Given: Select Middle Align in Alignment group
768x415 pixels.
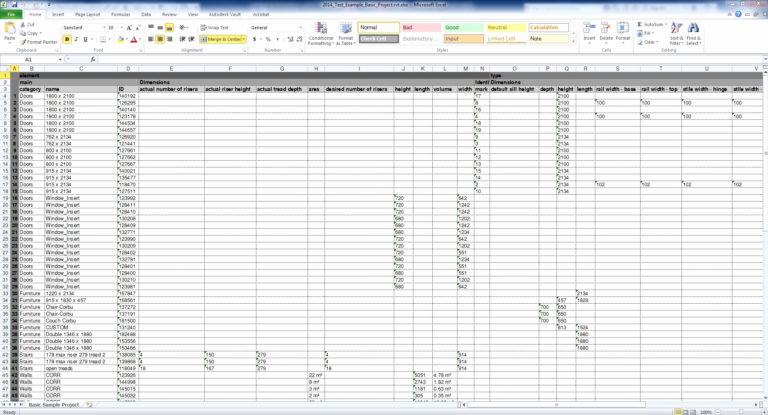Looking at the screenshot, I should [160, 28].
